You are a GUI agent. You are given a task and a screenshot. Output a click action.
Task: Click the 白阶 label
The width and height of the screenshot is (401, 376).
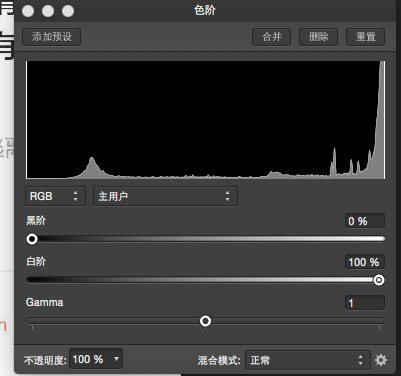click(x=36, y=261)
